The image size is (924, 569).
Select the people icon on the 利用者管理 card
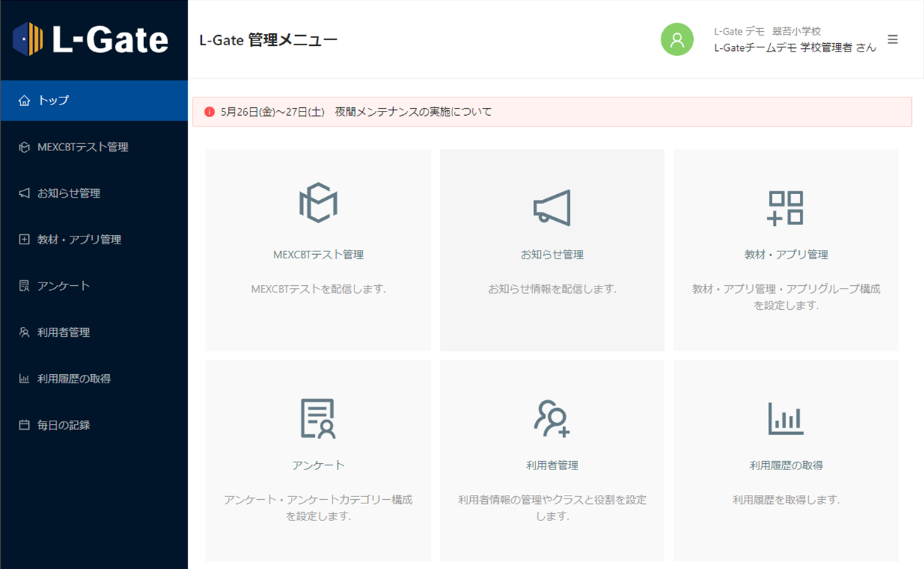point(551,417)
